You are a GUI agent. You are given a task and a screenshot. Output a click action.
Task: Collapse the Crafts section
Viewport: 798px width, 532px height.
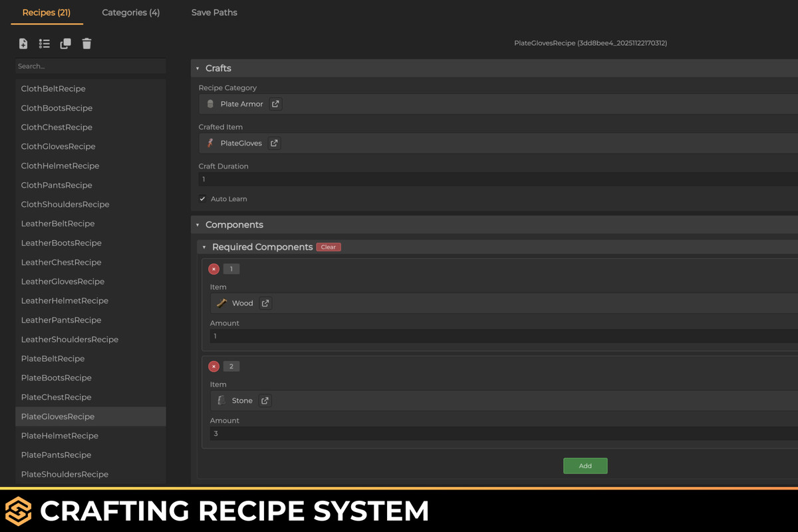click(197, 68)
